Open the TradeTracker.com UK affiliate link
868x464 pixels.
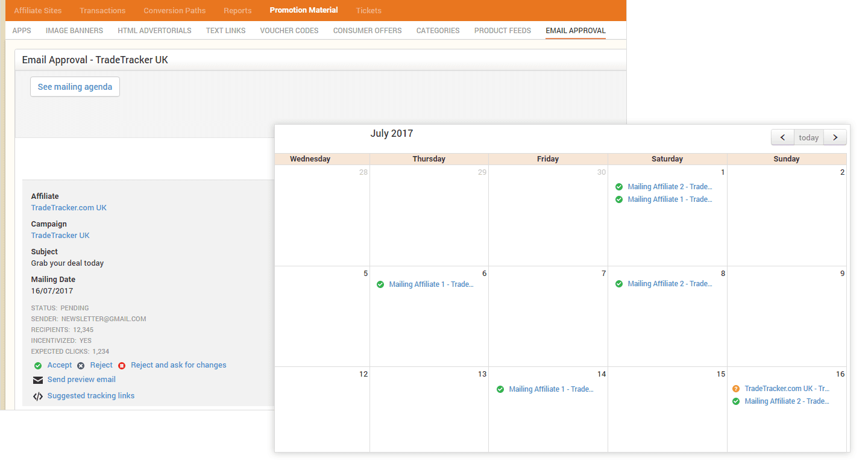[69, 208]
